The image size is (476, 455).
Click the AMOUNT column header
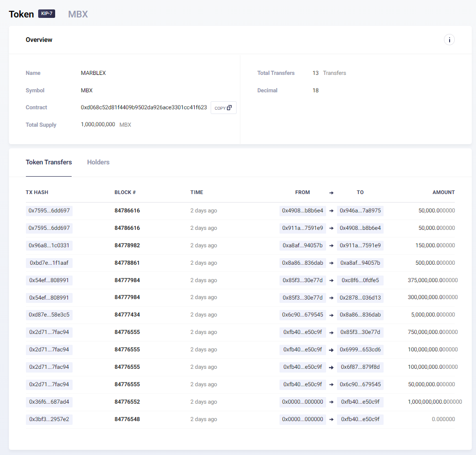[x=443, y=192]
